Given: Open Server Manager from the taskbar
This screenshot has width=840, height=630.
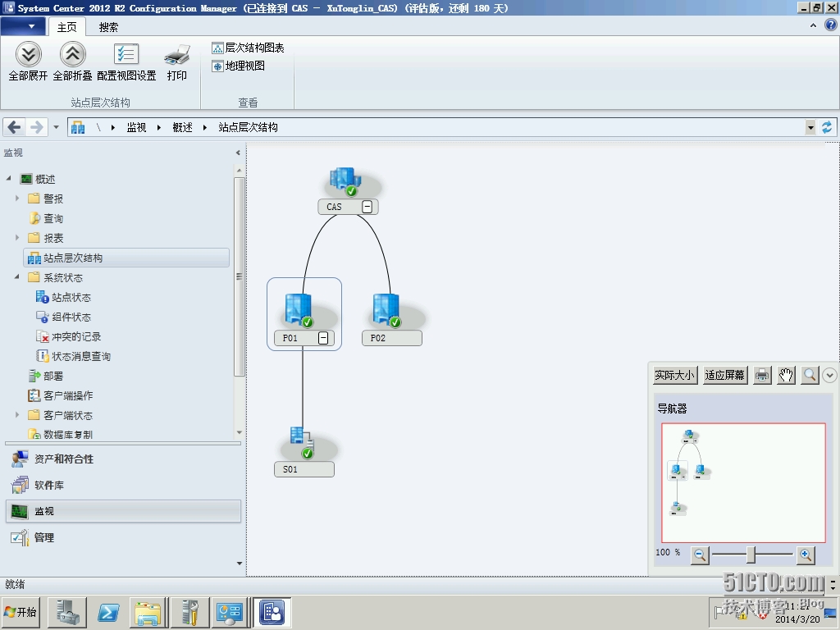Looking at the screenshot, I should coord(67,612).
